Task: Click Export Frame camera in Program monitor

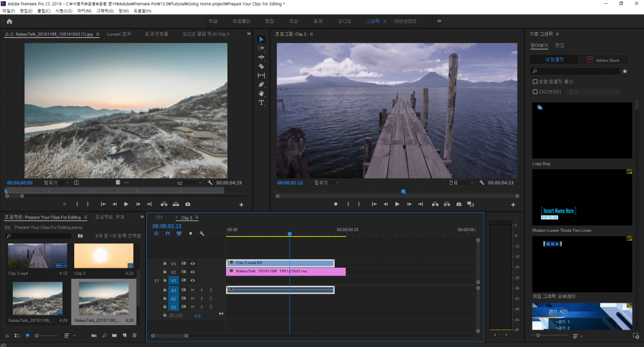Action: coord(459,204)
